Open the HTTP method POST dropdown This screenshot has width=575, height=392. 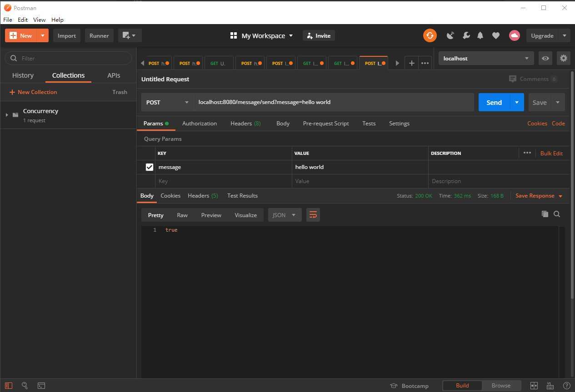(167, 102)
